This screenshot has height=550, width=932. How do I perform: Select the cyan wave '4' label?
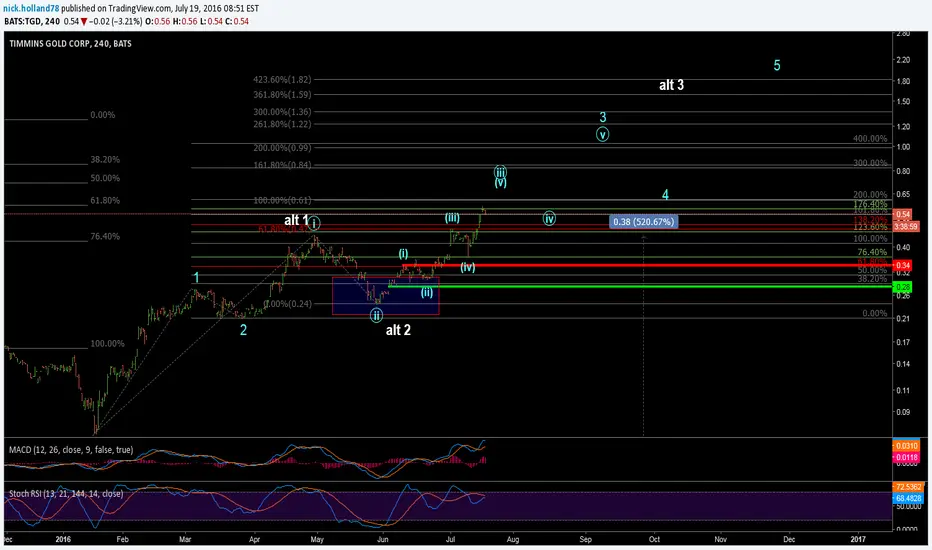665,194
